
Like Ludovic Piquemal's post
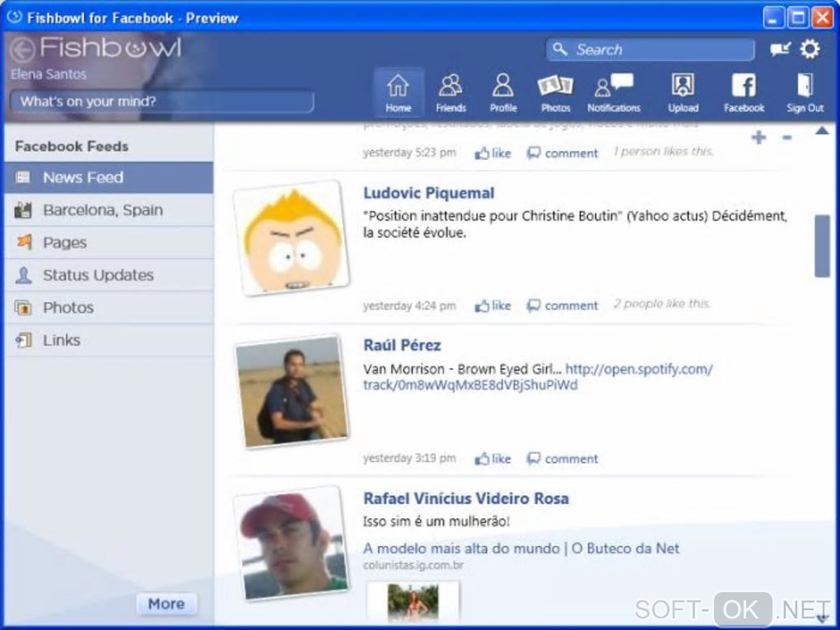click(x=492, y=306)
